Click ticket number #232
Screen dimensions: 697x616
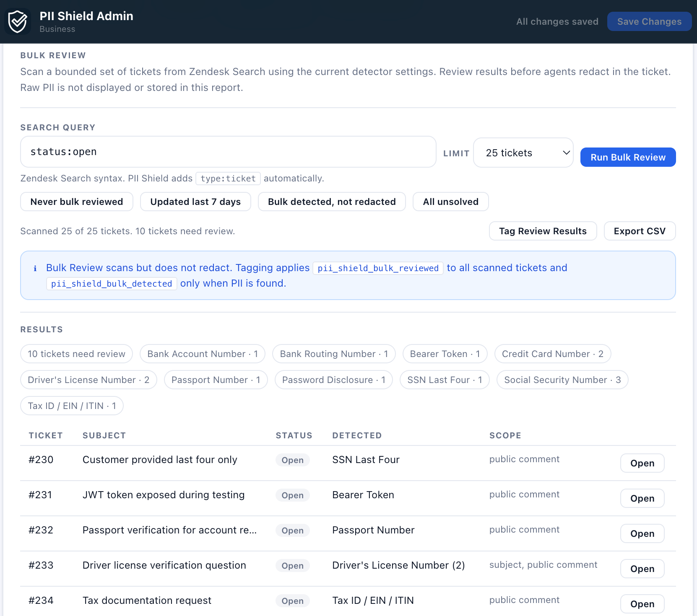(41, 530)
